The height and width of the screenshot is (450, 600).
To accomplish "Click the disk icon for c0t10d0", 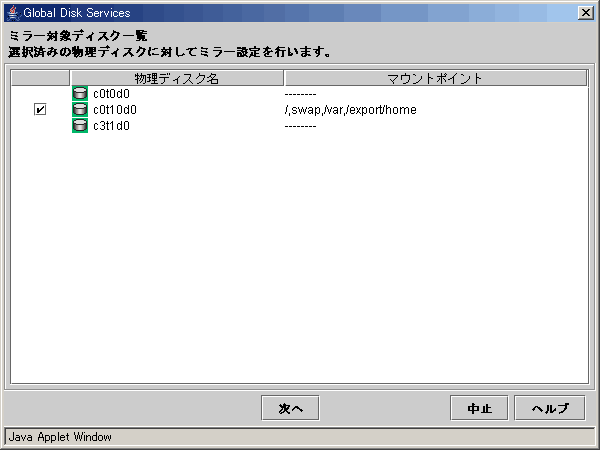I will click(80, 109).
